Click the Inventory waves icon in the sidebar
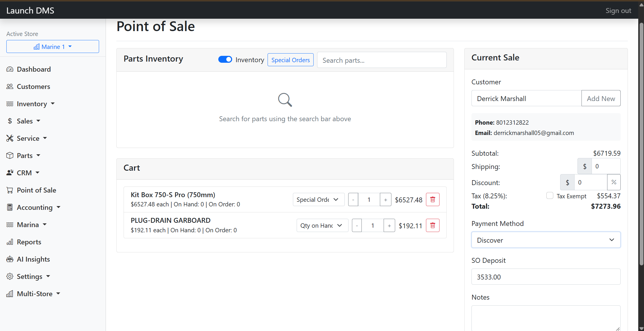This screenshot has height=331, width=644. (10, 104)
